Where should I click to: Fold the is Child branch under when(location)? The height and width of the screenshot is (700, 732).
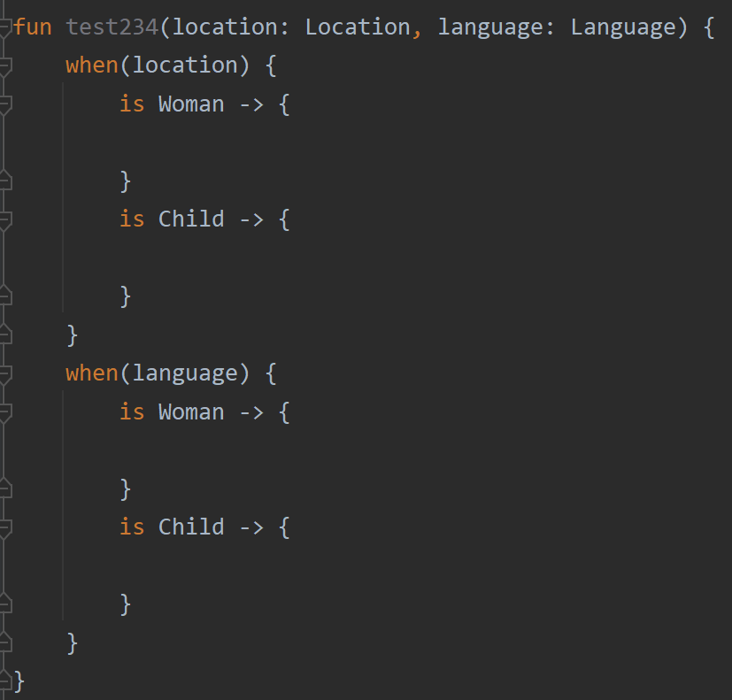(x=4, y=219)
